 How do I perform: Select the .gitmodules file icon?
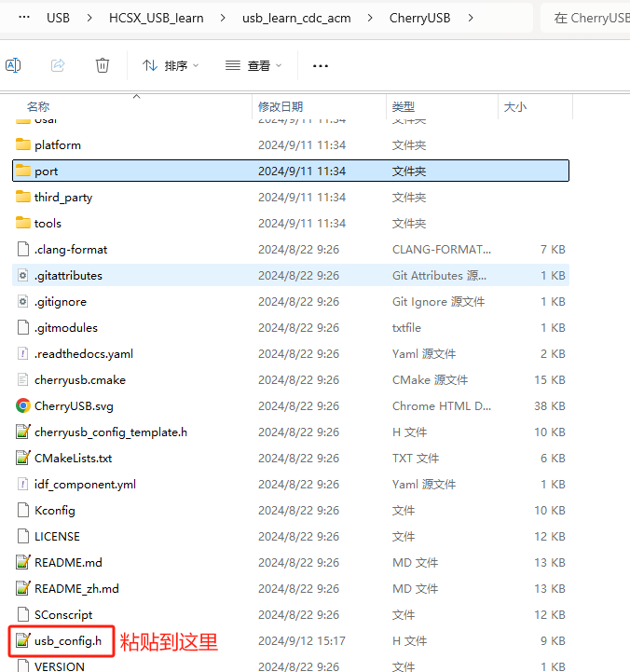pyautogui.click(x=23, y=328)
